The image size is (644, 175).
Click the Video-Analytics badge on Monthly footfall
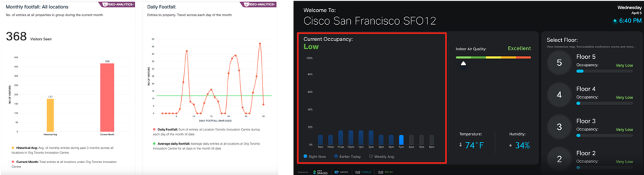[118, 4]
